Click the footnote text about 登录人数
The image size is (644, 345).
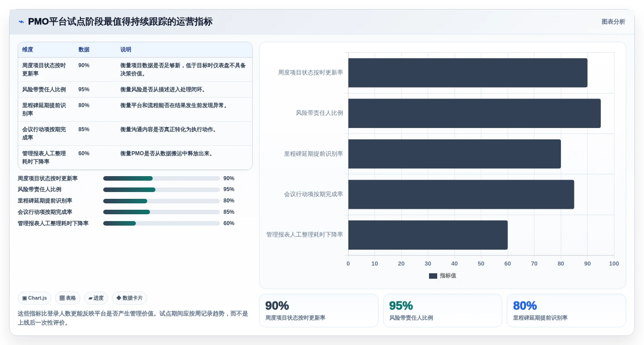coord(133,318)
